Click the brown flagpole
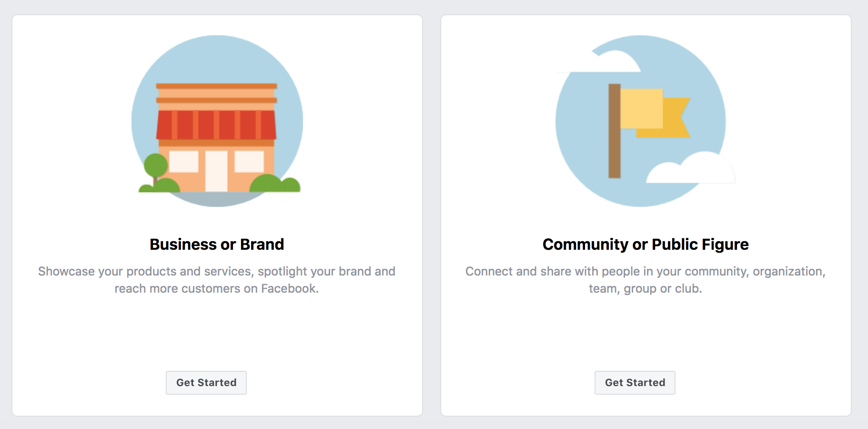This screenshot has height=429, width=868. pyautogui.click(x=615, y=131)
